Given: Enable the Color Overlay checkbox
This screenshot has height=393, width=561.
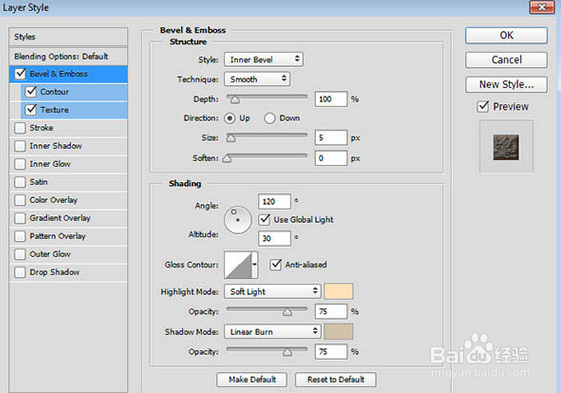Looking at the screenshot, I should click(20, 200).
